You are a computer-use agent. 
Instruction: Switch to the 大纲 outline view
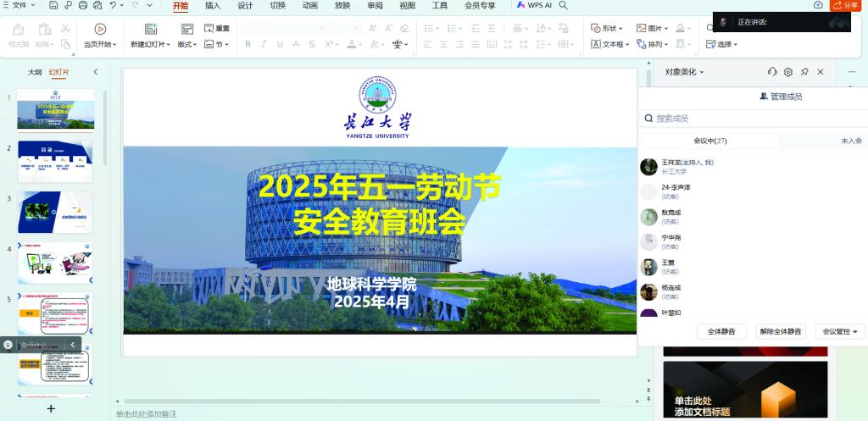[x=35, y=72]
